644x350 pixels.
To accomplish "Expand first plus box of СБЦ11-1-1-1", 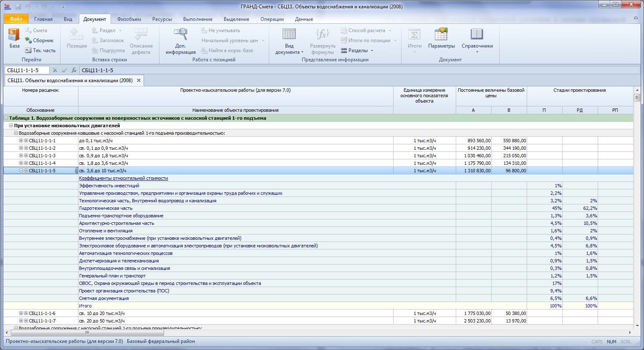I will tap(21, 141).
